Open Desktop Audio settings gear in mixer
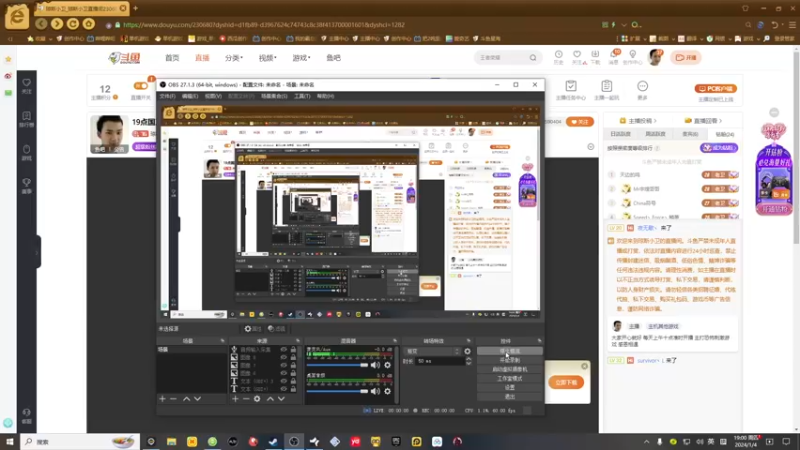 tap(388, 391)
